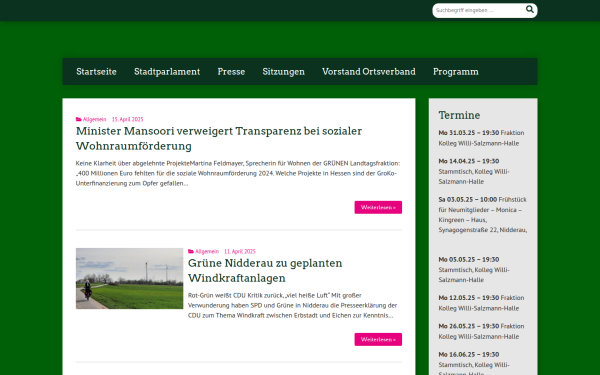Image resolution: width=600 pixels, height=375 pixels.
Task: Select the Mo 31.03.25 – 19:30 Fraktion entry
Action: tap(481, 138)
